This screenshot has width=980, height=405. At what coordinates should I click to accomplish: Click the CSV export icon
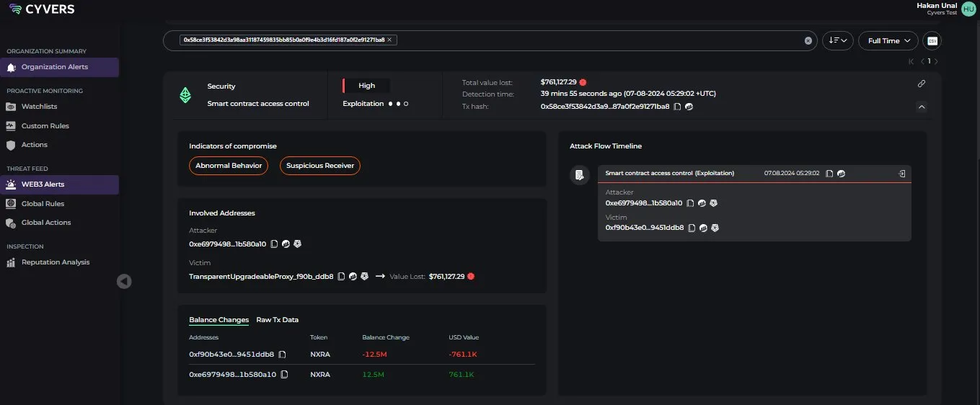click(932, 41)
